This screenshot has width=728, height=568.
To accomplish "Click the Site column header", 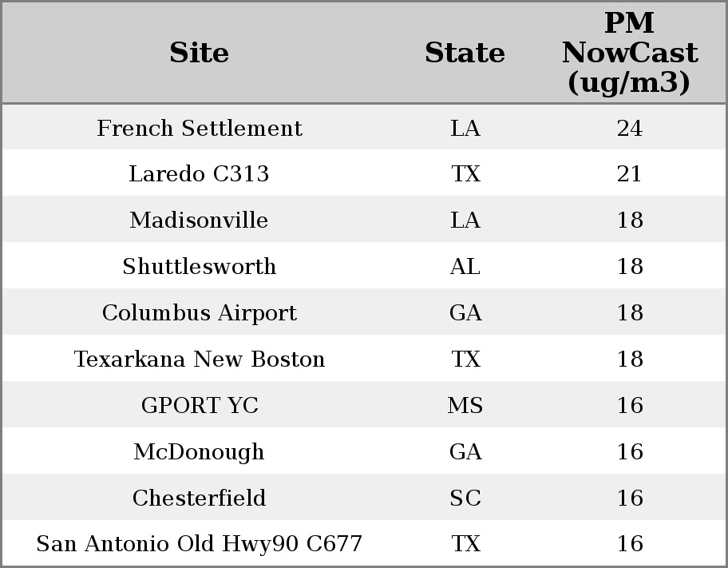I will pyautogui.click(x=200, y=53).
